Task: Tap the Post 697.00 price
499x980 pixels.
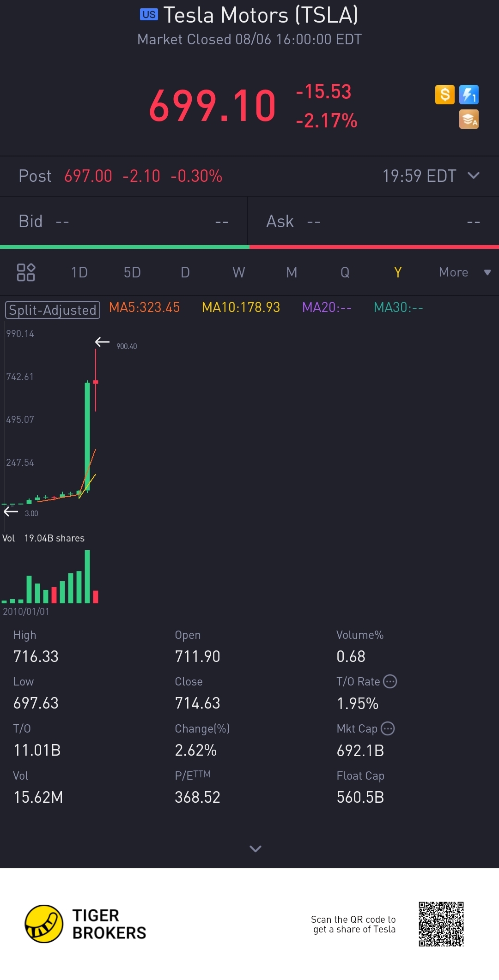Action: point(88,176)
